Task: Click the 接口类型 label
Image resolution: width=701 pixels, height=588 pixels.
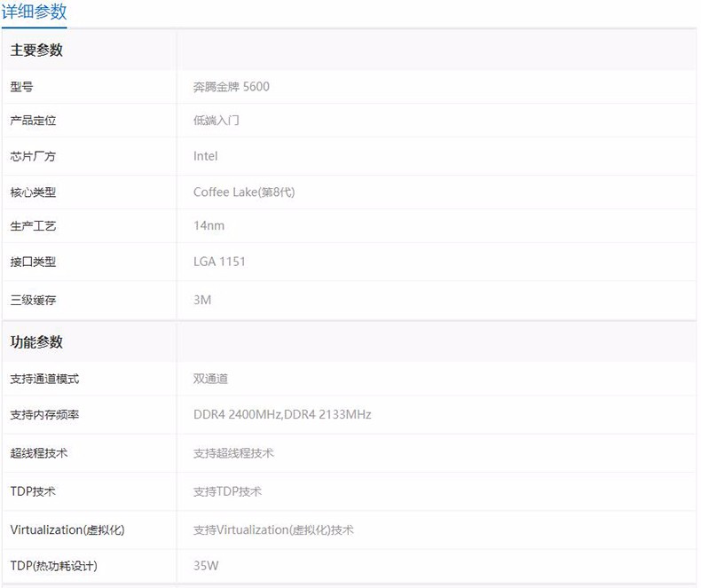Action: [33, 262]
